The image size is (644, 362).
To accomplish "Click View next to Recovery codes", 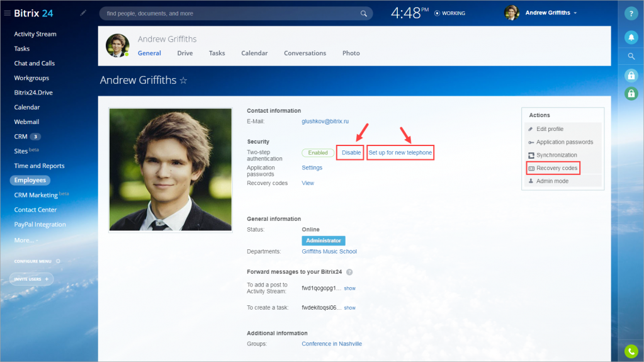I will [x=308, y=183].
